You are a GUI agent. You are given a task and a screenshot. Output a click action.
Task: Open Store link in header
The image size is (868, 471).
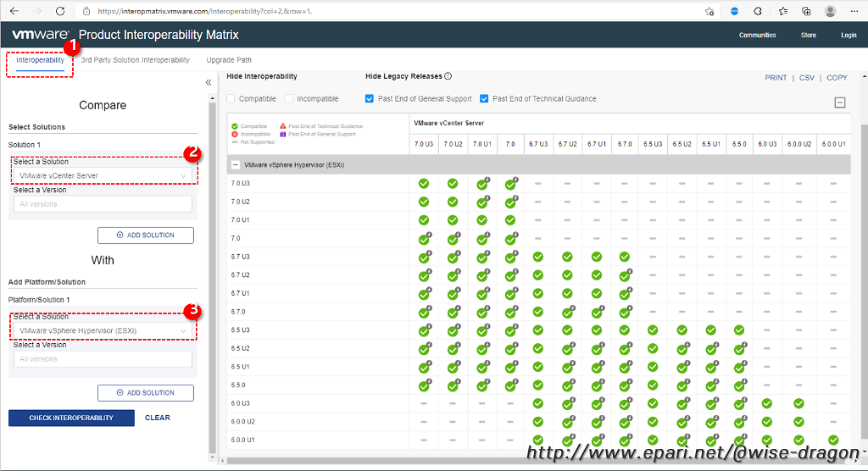(x=808, y=35)
